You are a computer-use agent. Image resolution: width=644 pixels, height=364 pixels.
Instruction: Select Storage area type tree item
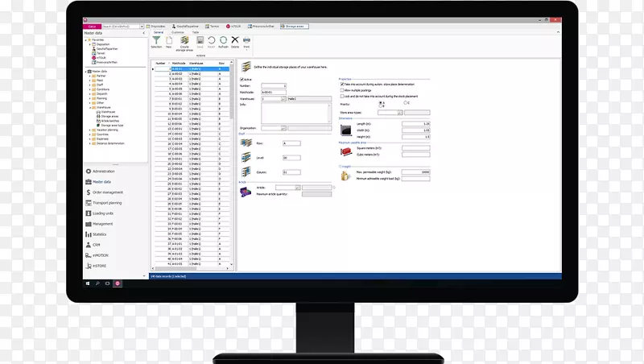pyautogui.click(x=110, y=125)
